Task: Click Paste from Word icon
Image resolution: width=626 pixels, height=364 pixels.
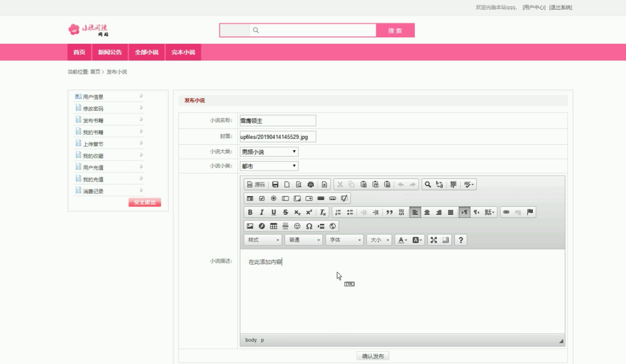Action: (x=387, y=184)
